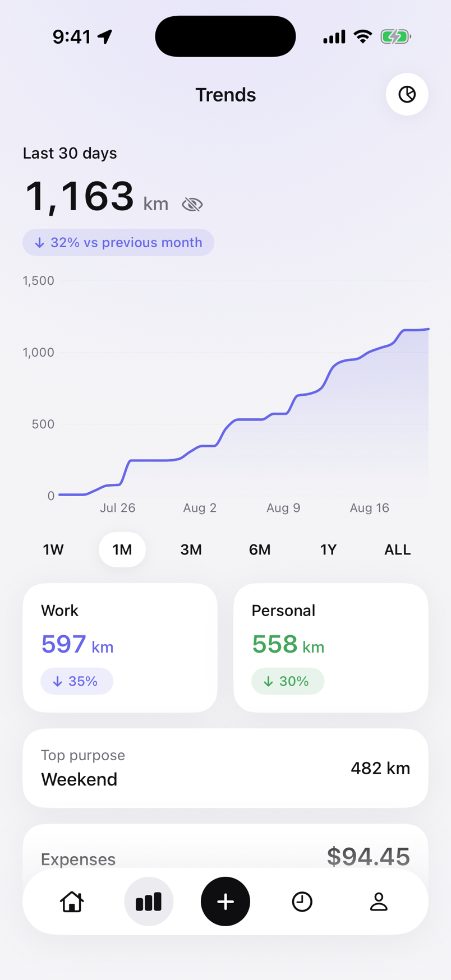
Task: Open the Personal 558 km card
Action: click(x=331, y=648)
